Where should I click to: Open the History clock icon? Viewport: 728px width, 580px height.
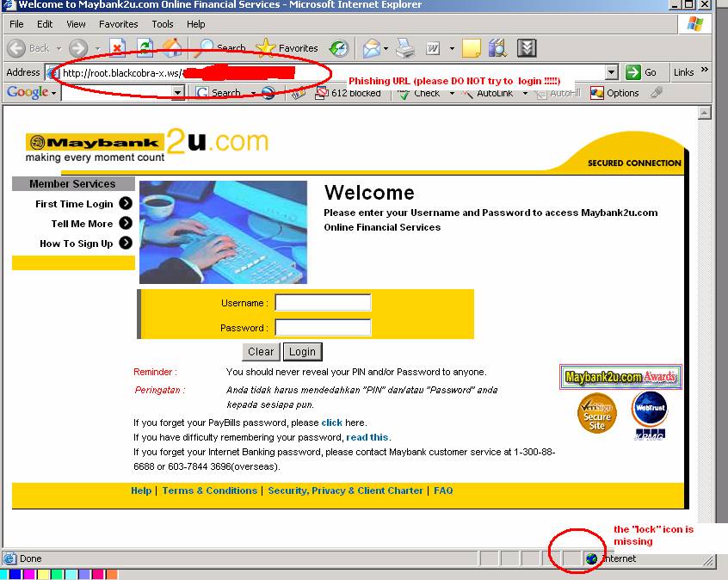[339, 48]
